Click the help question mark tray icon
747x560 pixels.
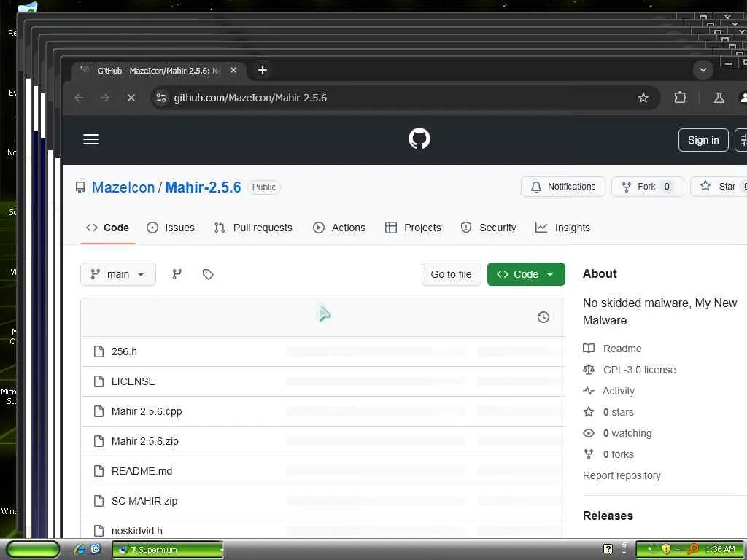(x=608, y=549)
